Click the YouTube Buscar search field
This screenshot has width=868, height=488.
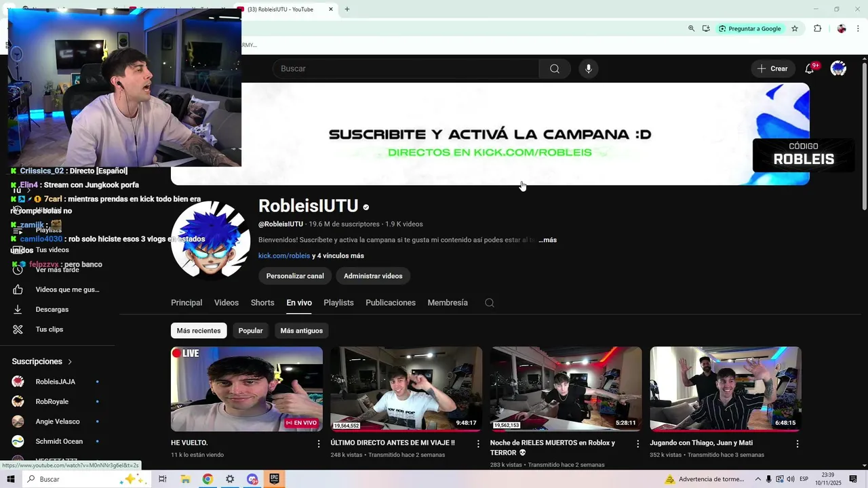pos(406,68)
